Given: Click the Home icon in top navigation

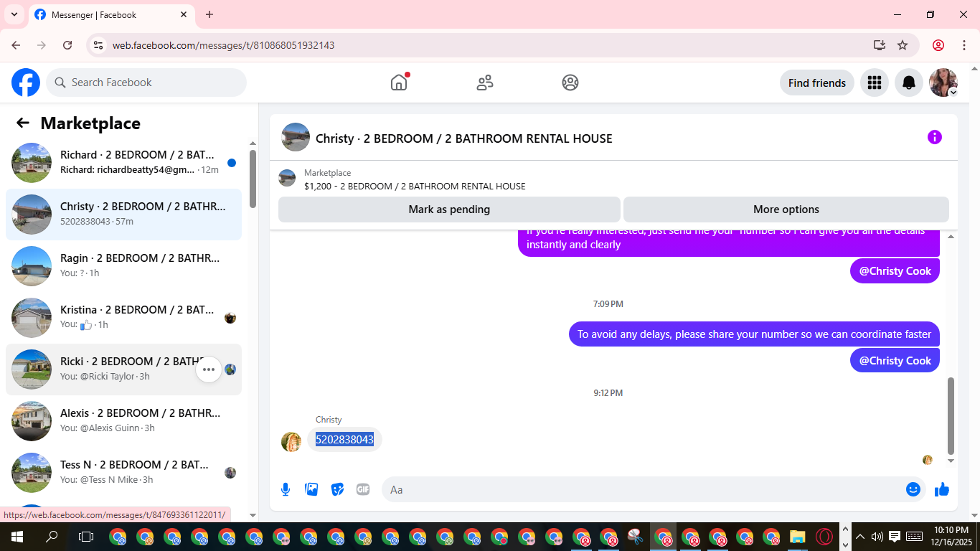Looking at the screenshot, I should 399,83.
